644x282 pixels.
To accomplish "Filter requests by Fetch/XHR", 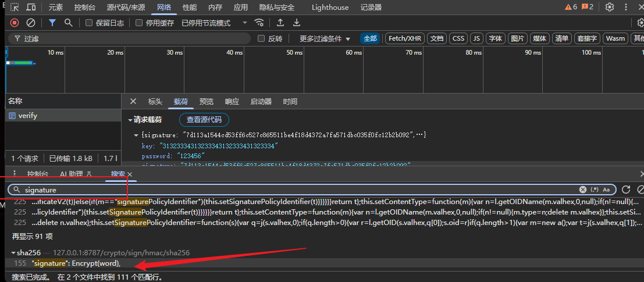I will 405,38.
